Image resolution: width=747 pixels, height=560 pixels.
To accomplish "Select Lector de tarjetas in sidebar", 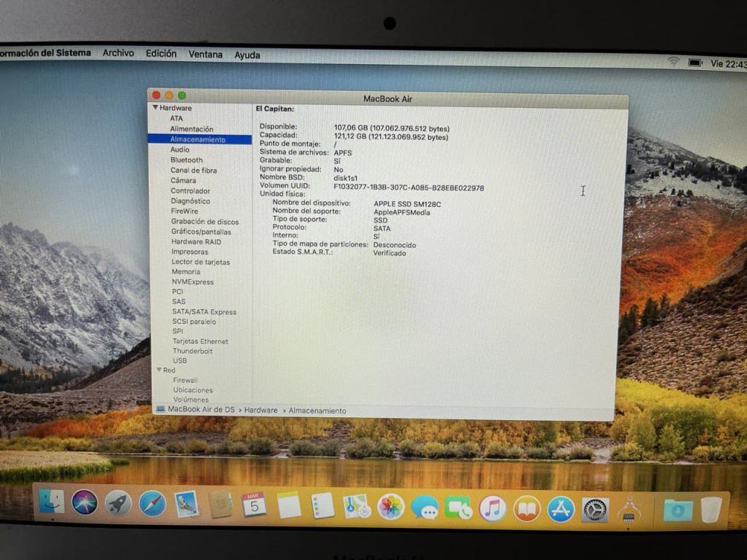I will point(201,262).
